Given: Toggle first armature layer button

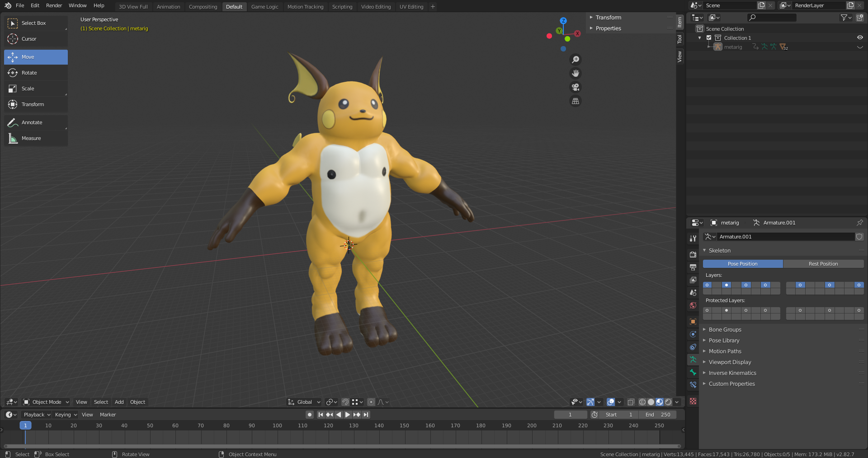Looking at the screenshot, I should tap(707, 285).
